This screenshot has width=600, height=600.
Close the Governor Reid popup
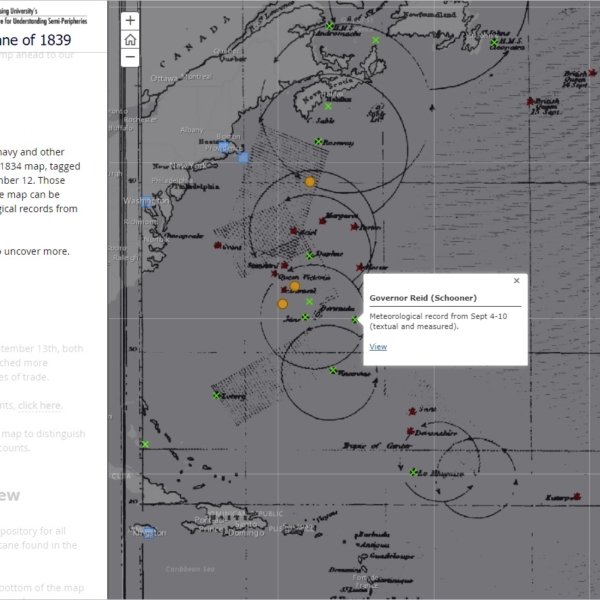(x=516, y=281)
